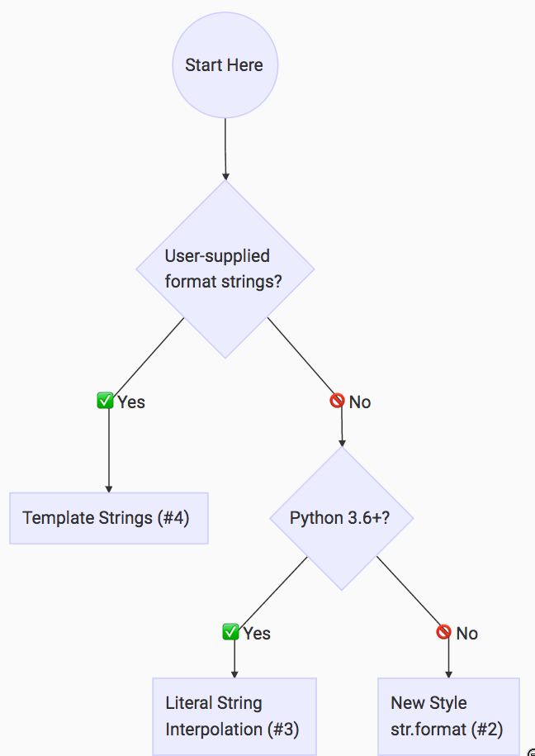Click the red prohibited icon above New Style
Image resolution: width=535 pixels, height=756 pixels.
444,633
